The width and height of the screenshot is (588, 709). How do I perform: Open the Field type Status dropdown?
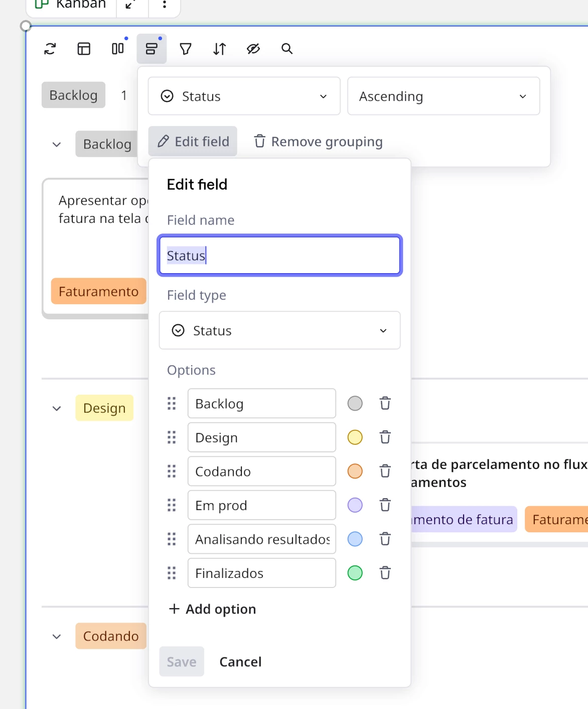coord(279,330)
